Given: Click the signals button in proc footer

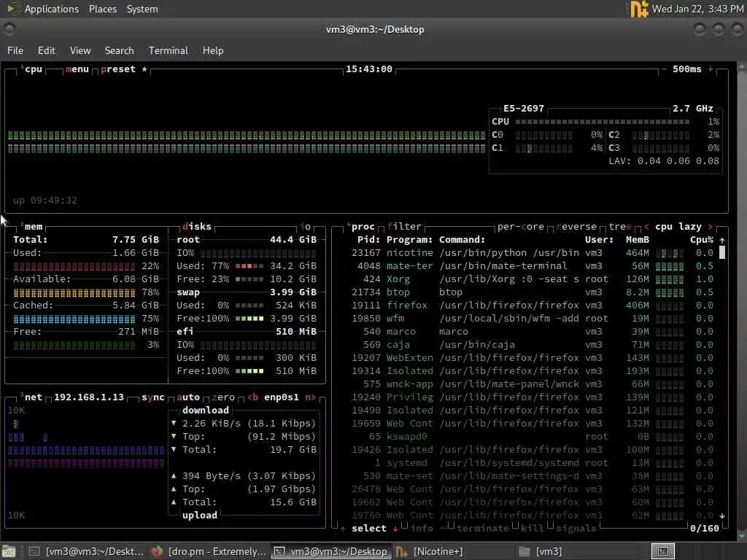Looking at the screenshot, I should 576,529.
